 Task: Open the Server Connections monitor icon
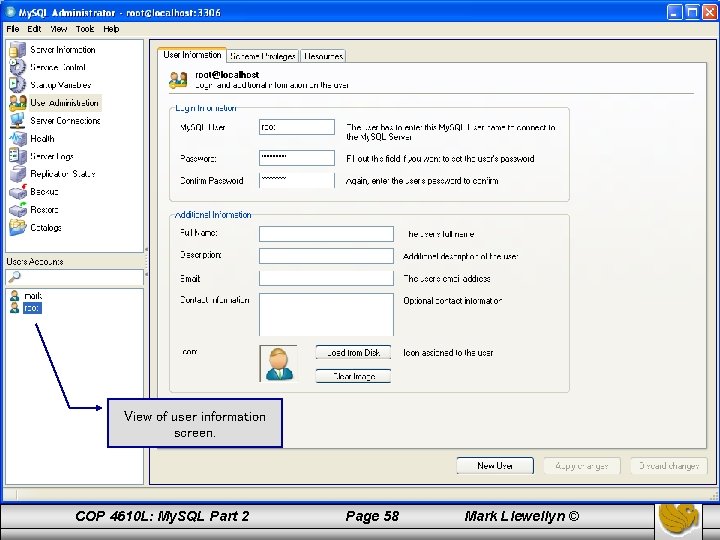17,120
